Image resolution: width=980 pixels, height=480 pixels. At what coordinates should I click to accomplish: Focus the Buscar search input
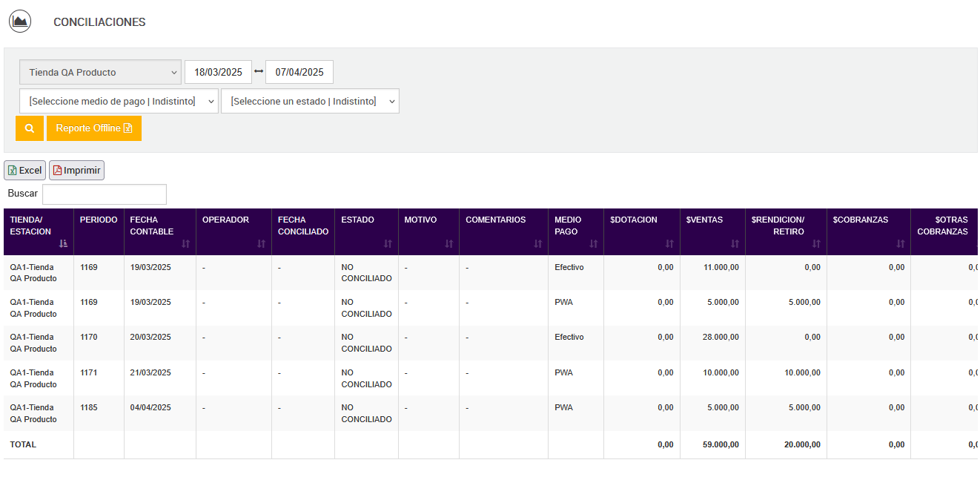pyautogui.click(x=105, y=194)
